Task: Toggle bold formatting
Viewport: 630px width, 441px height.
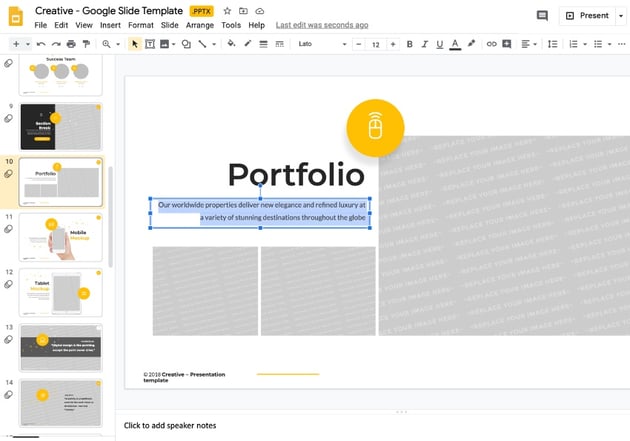Action: coord(409,44)
